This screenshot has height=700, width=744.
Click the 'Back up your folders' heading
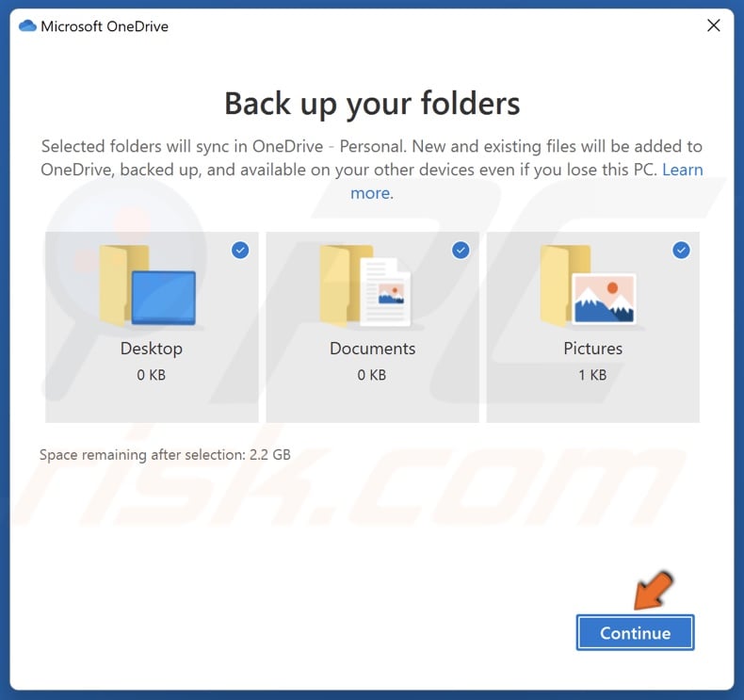click(x=372, y=103)
